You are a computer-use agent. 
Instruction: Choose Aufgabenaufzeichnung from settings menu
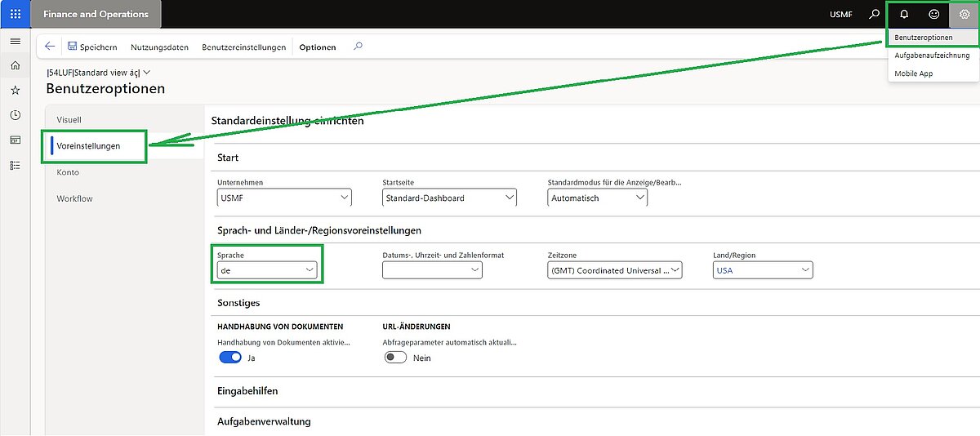pos(932,56)
